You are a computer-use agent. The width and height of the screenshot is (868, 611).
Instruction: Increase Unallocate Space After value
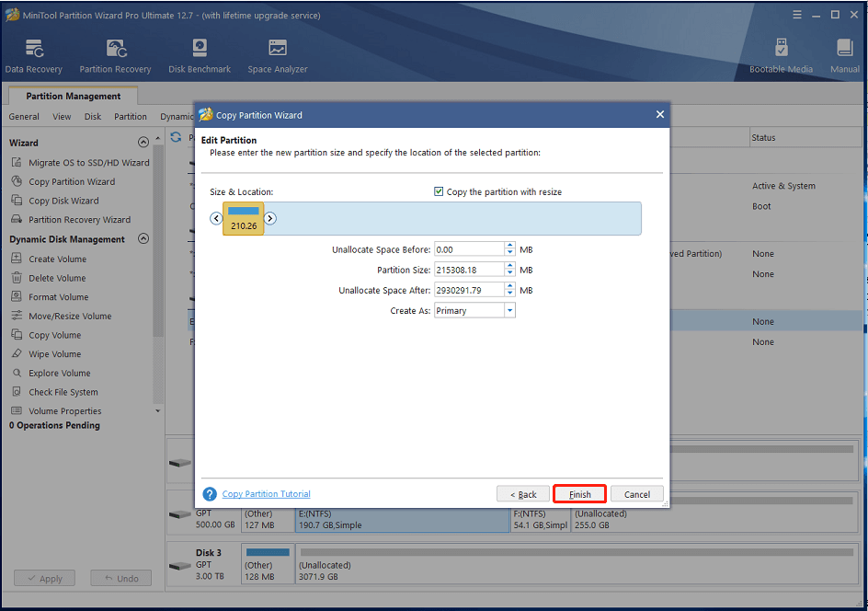click(509, 286)
